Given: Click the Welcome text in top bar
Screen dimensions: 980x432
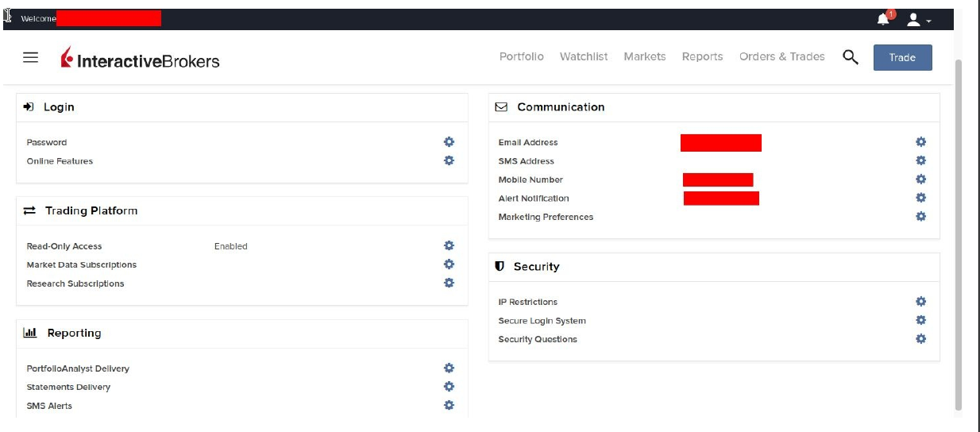Looking at the screenshot, I should pyautogui.click(x=38, y=19).
